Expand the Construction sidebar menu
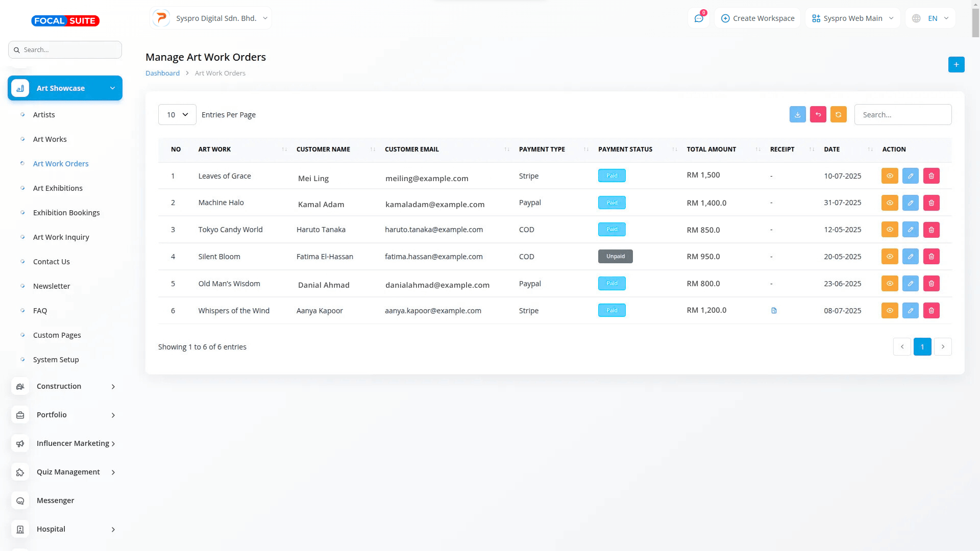Viewport: 980px width, 551px height. (65, 386)
